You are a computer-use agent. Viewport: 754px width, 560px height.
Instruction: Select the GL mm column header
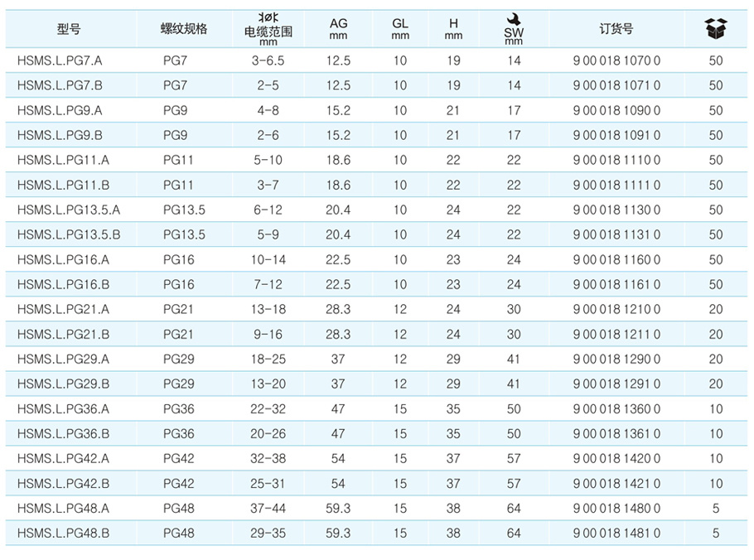point(400,29)
